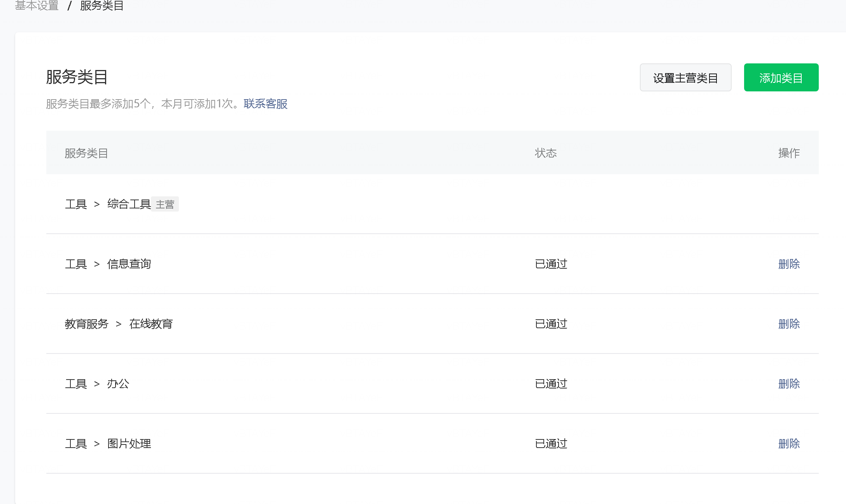Click the 工具 > 办公 category name

click(97, 384)
